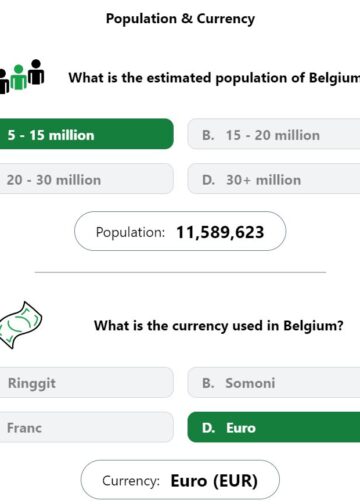Choose the Ringgit currency answer

point(87,382)
